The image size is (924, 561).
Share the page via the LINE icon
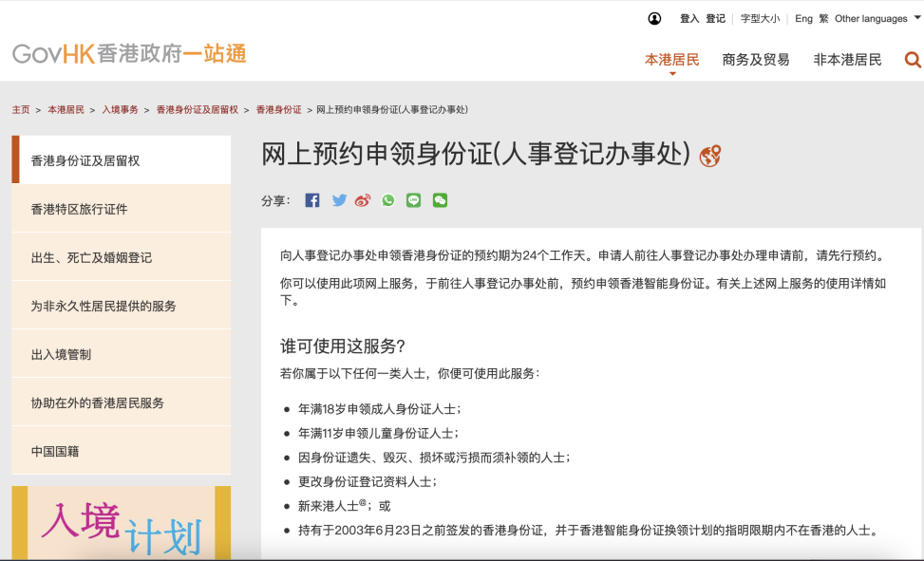pos(412,200)
